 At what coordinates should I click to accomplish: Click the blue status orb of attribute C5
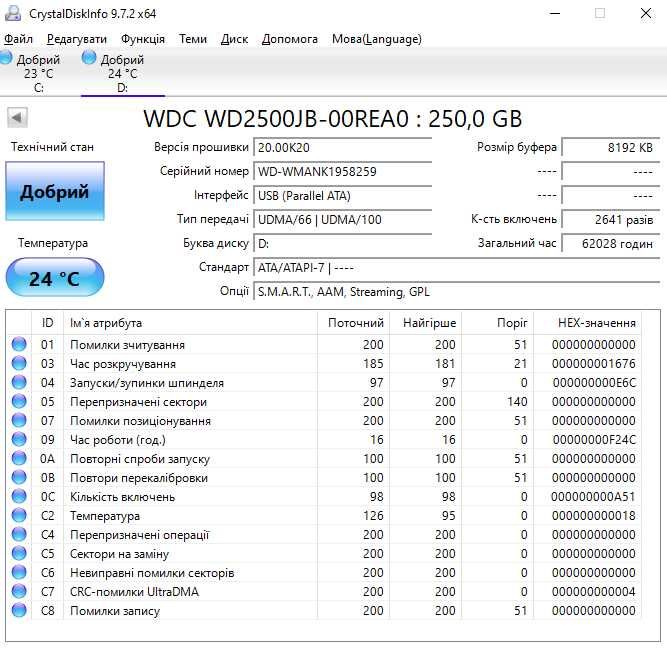[x=19, y=553]
